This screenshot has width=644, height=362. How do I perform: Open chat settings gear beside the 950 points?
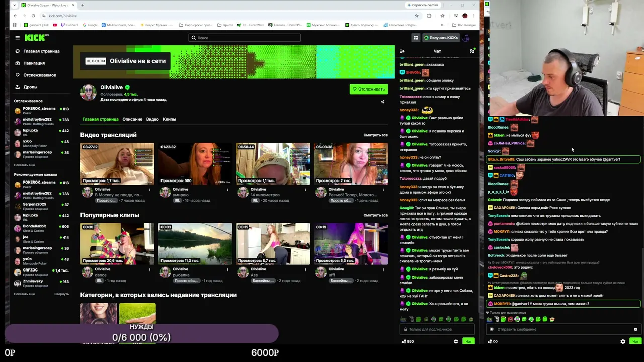(456, 342)
